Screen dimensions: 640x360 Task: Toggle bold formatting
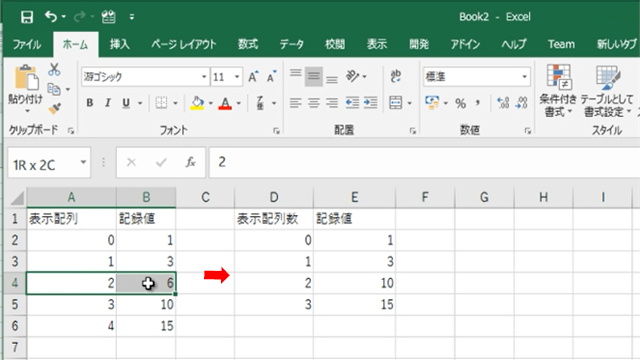pos(90,103)
